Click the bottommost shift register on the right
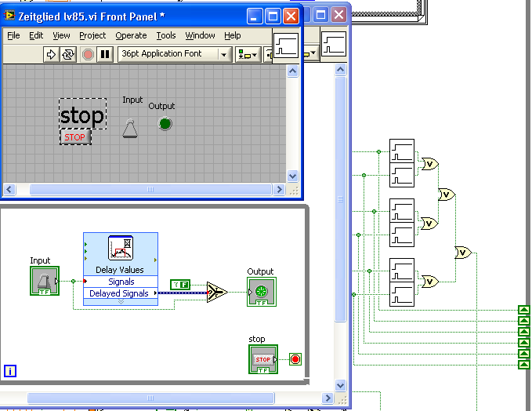 pos(524,366)
